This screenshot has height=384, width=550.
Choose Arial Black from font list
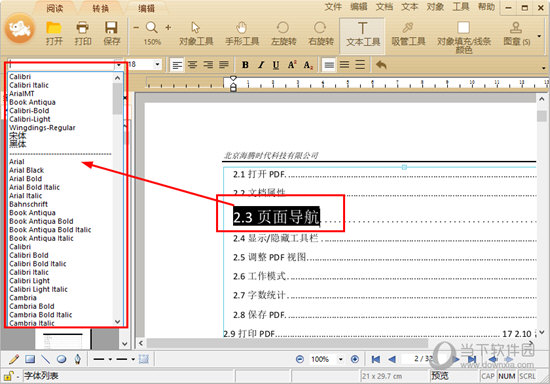tap(26, 170)
